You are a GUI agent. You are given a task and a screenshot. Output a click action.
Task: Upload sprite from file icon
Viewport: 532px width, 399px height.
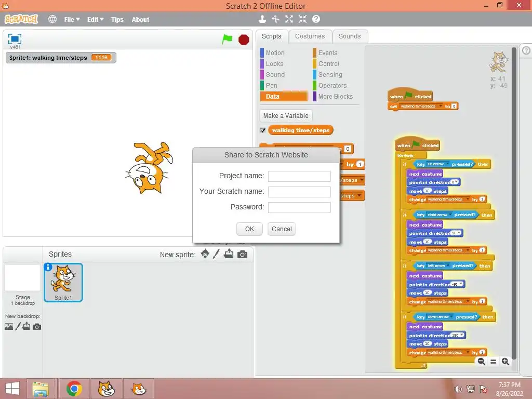[229, 254]
